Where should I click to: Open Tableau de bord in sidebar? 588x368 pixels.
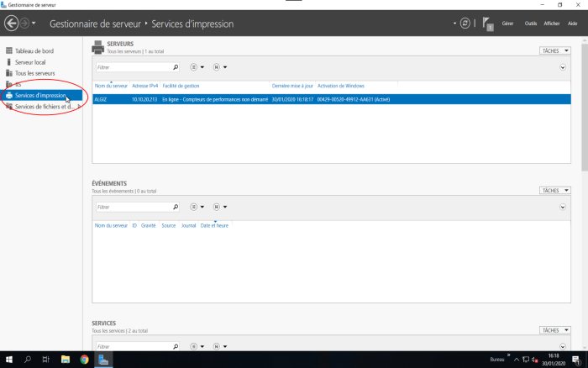[x=34, y=51]
